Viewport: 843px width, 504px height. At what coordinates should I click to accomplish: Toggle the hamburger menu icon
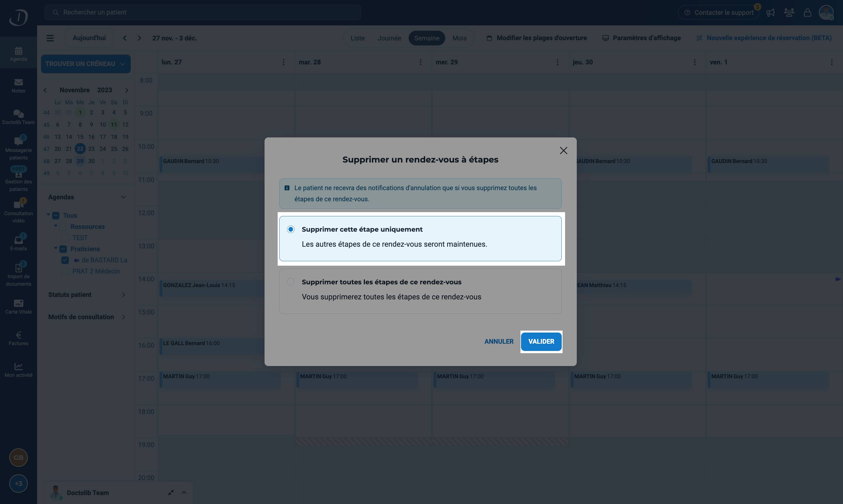click(x=50, y=38)
